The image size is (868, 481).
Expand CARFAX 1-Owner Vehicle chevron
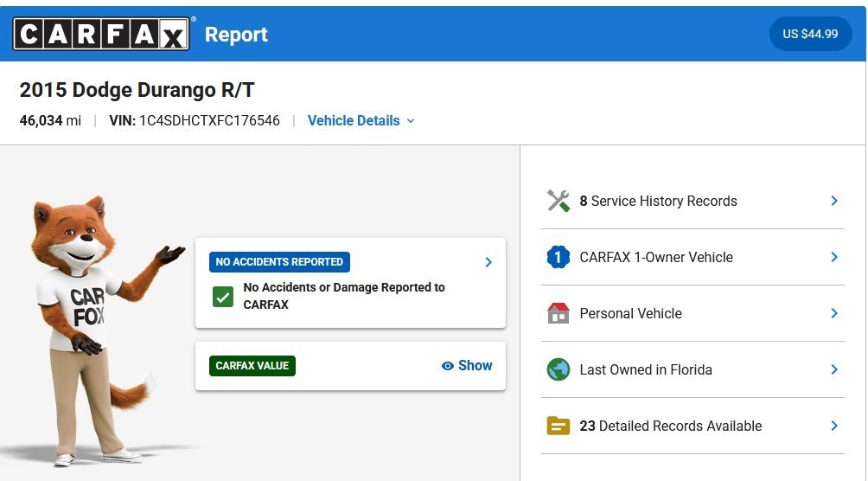tap(834, 257)
